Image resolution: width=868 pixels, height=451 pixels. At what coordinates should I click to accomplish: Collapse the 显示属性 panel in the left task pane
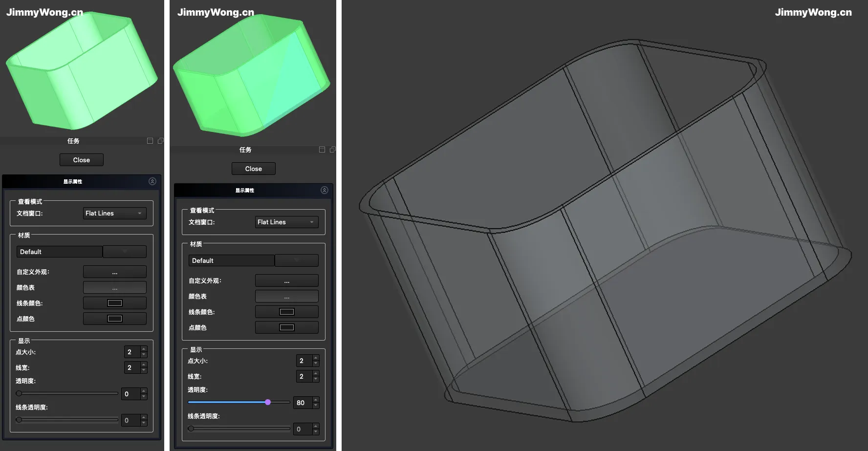coord(152,181)
